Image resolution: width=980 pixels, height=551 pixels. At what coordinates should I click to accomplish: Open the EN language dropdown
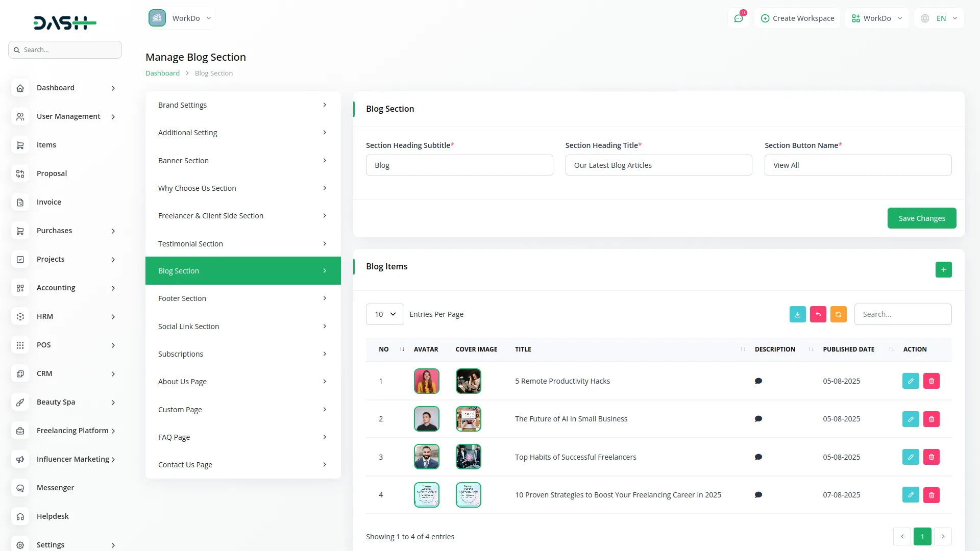pos(939,18)
